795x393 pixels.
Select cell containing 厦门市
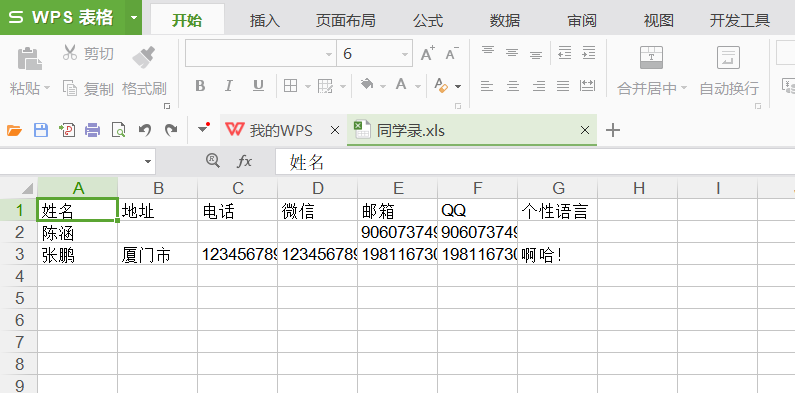[x=158, y=255]
